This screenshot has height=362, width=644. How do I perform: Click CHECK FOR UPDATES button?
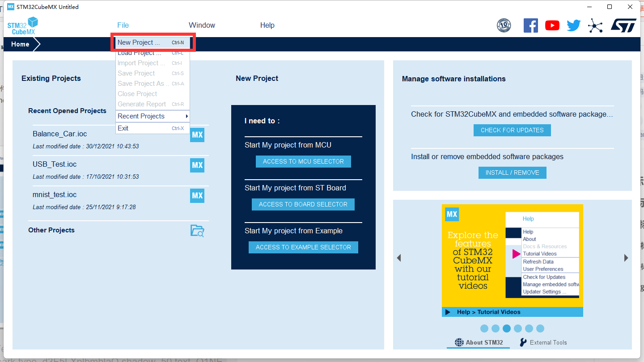click(512, 130)
